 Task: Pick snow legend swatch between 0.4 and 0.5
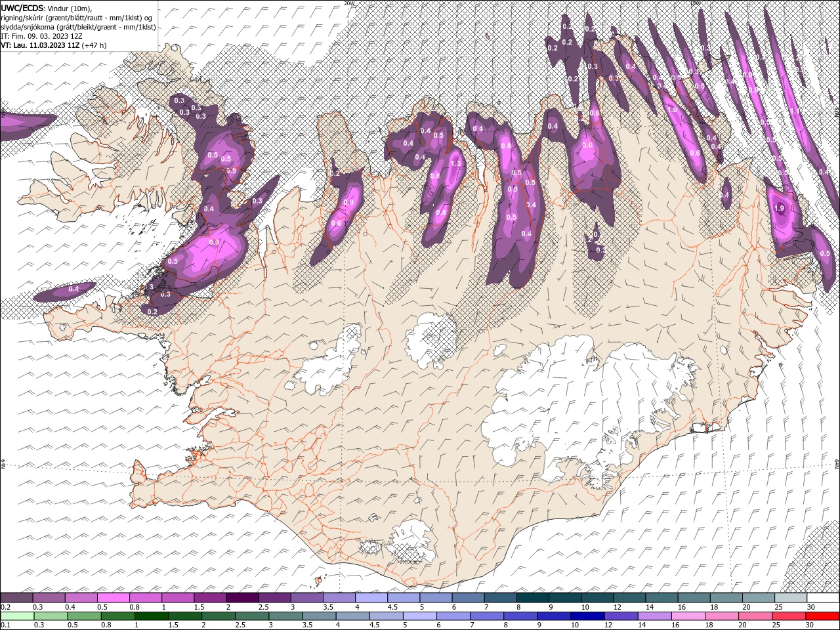click(x=81, y=598)
